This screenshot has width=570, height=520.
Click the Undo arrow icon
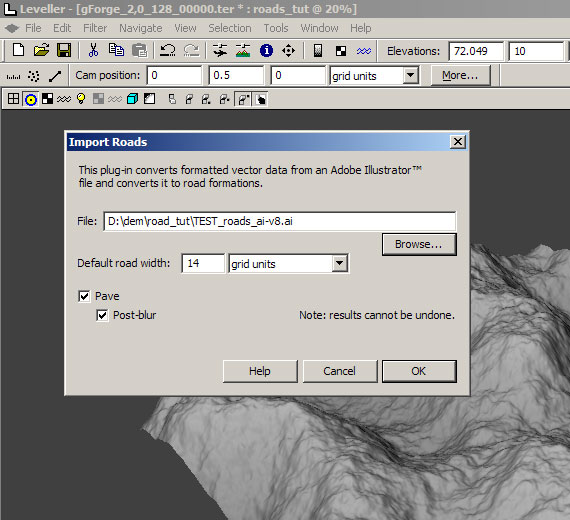click(x=168, y=50)
